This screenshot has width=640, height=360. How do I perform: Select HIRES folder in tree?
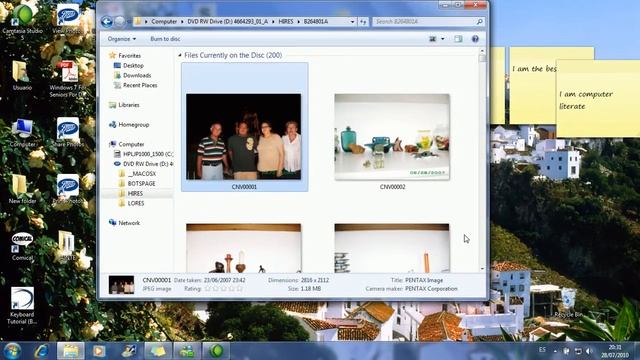pos(135,193)
